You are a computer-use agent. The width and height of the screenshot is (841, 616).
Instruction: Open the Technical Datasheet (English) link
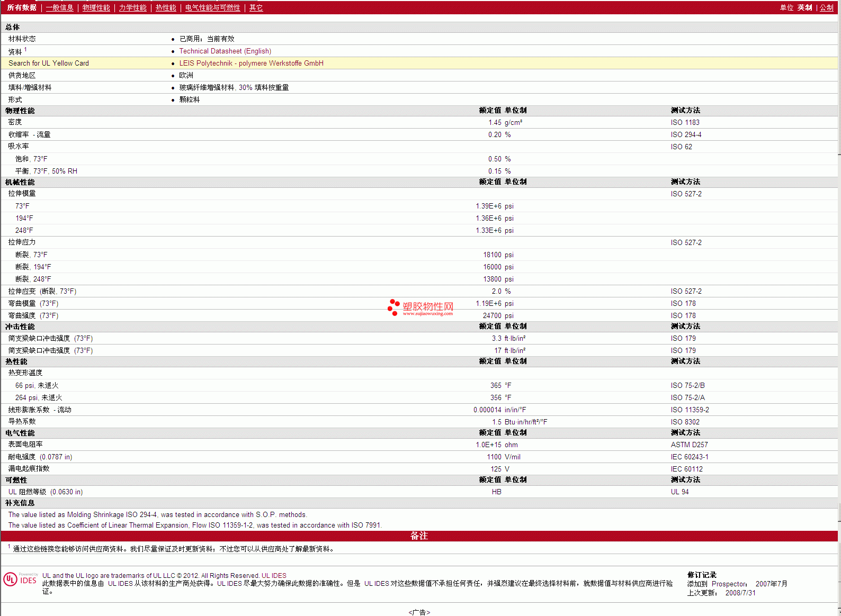[x=225, y=51]
